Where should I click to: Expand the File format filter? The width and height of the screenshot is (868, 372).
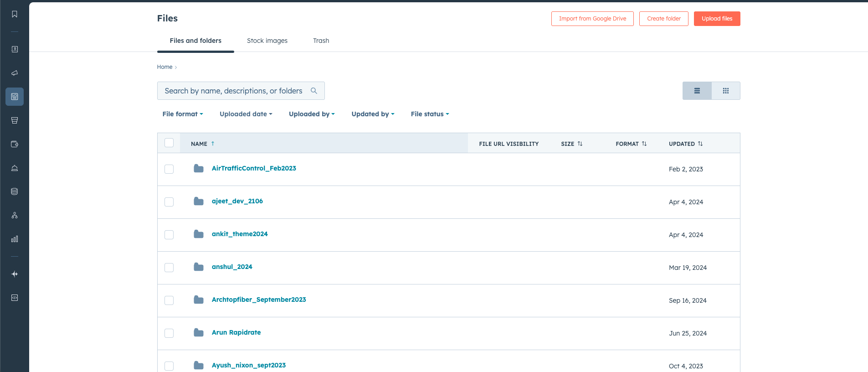tap(183, 114)
